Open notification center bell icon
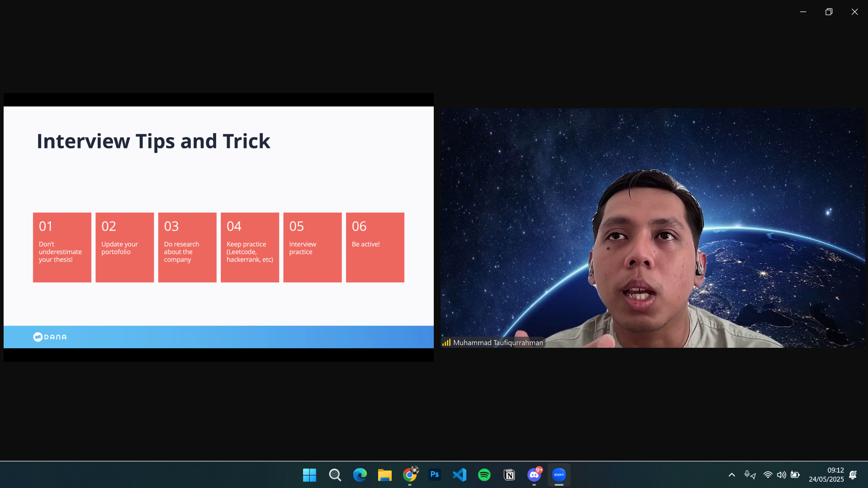 (853, 475)
